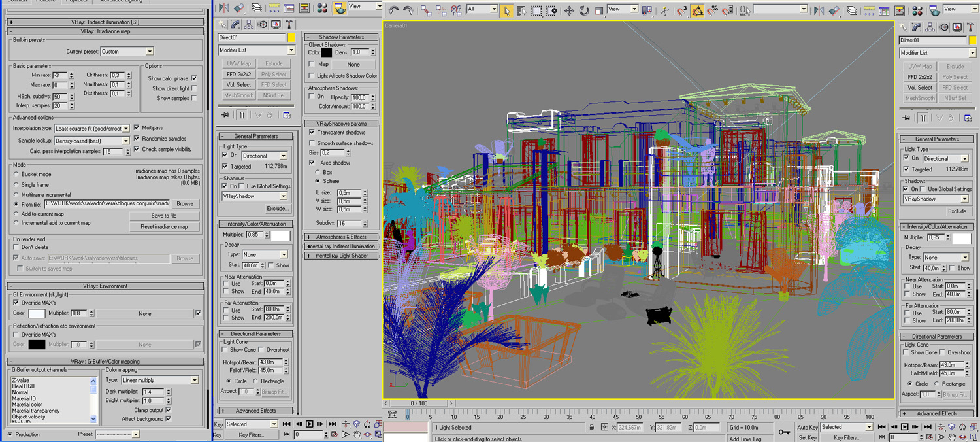Screen dimensions: 980x442
Task: Activate the Select and Move tool
Action: pos(569,10)
